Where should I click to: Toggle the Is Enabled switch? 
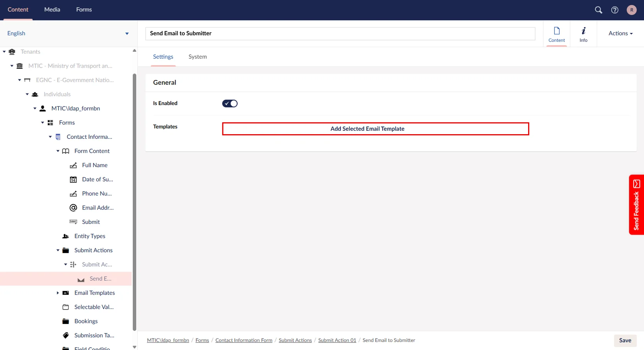230,104
